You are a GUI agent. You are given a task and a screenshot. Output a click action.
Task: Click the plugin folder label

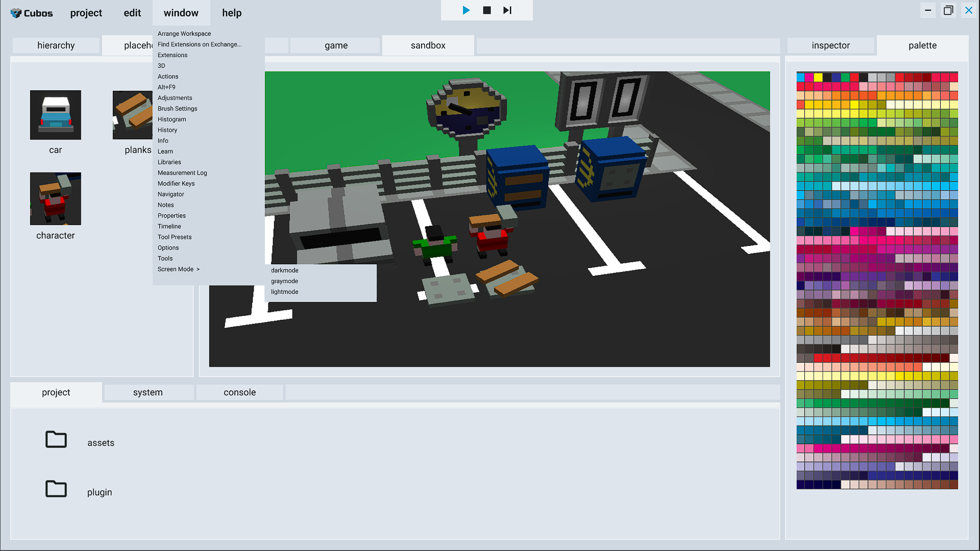(x=100, y=492)
